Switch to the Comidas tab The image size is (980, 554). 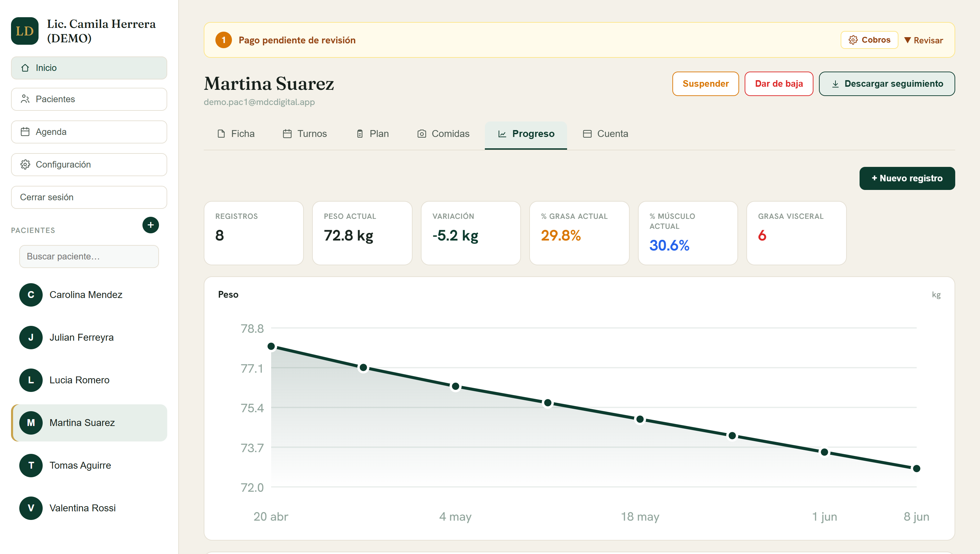pos(443,134)
